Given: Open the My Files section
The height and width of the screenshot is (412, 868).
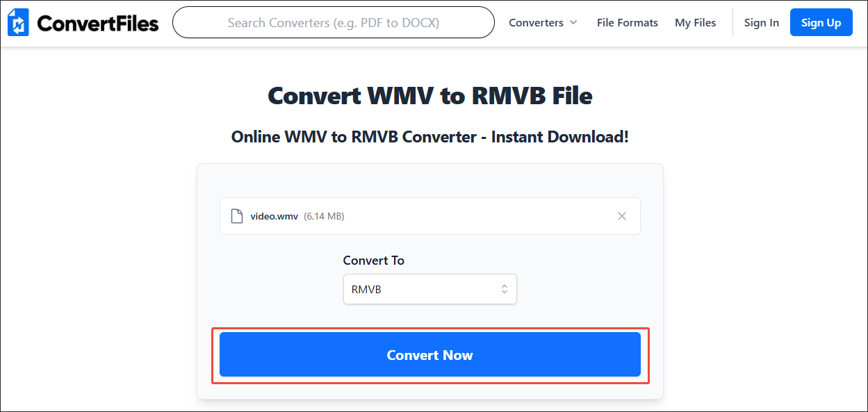Looking at the screenshot, I should [x=695, y=22].
